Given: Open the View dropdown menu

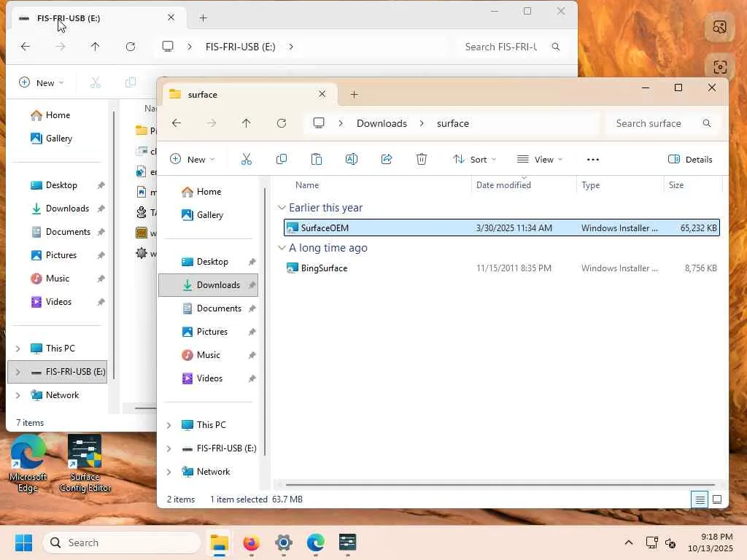Looking at the screenshot, I should click(540, 159).
